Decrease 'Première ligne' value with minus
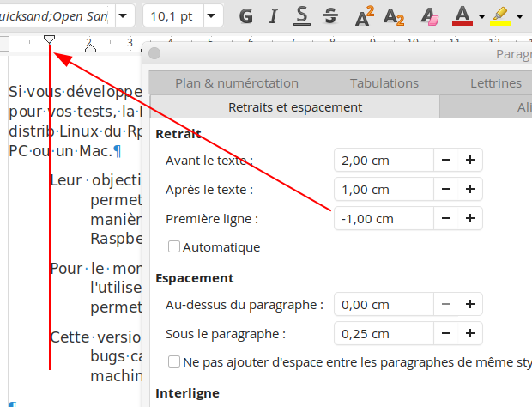Image resolution: width=532 pixels, height=407 pixels. pos(446,218)
